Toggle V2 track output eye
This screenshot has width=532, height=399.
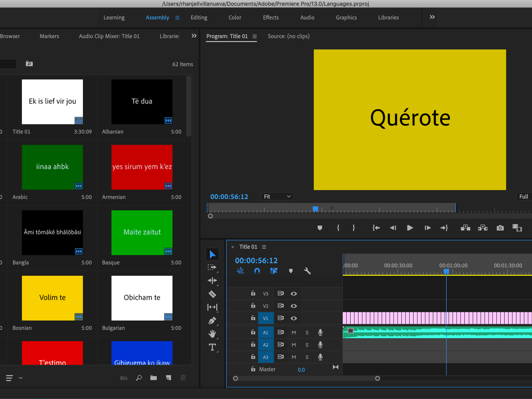coord(294,306)
